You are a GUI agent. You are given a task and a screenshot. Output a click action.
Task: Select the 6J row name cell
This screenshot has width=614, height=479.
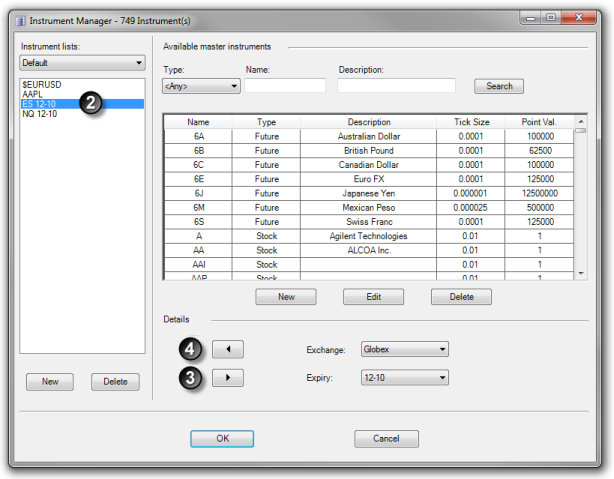pos(199,193)
